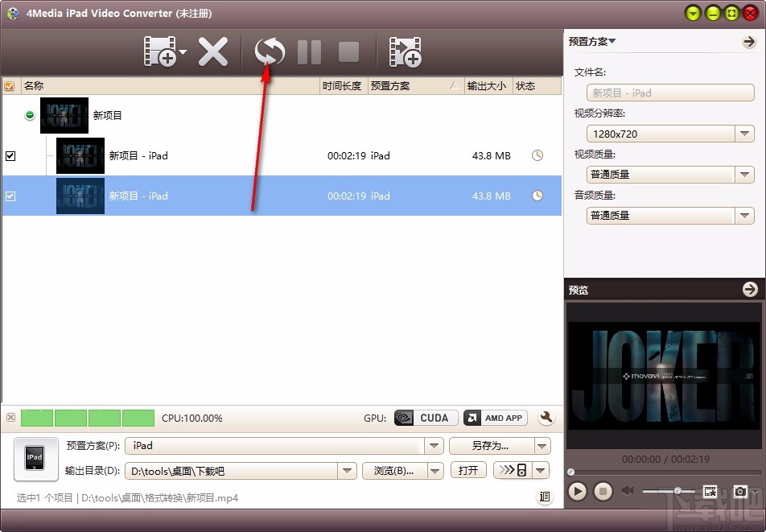Open the settings wrench icon near GPU options
This screenshot has height=532, width=766.
tap(546, 418)
